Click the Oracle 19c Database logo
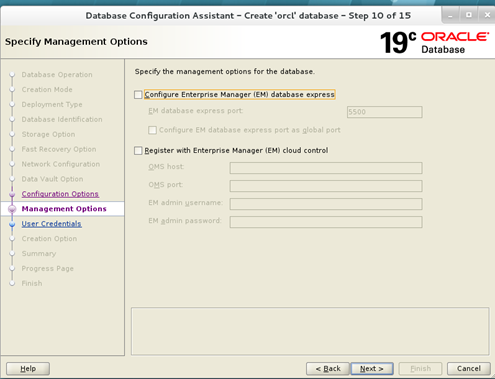Viewport: 495px width, 379px height. pyautogui.click(x=435, y=43)
